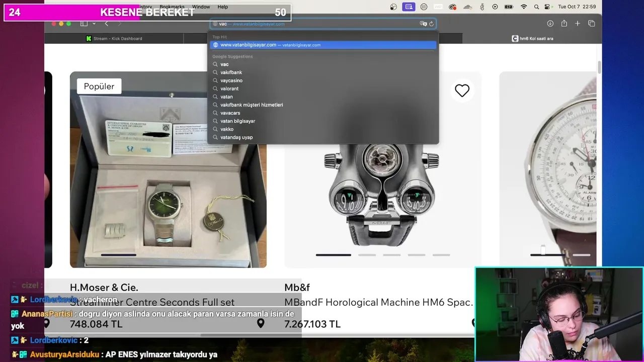Click the translate page icon in address bar
This screenshot has width=644, height=362.
coord(423,24)
